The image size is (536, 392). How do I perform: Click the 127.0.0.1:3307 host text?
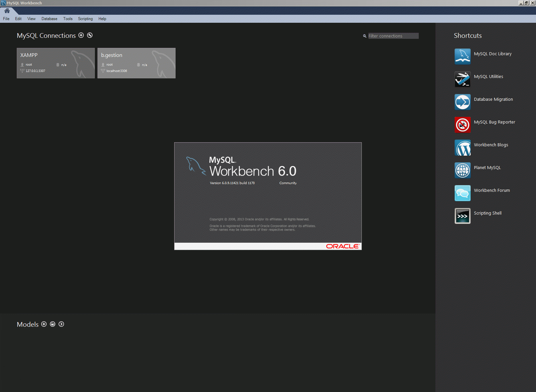point(36,71)
